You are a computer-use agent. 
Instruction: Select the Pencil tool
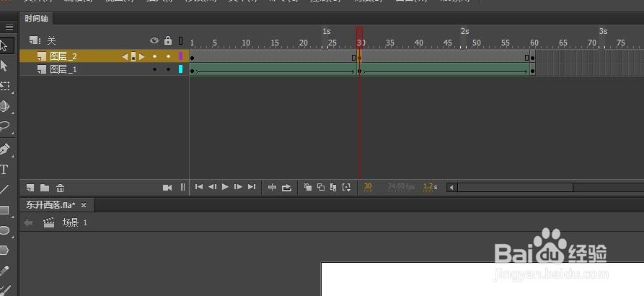[x=4, y=271]
